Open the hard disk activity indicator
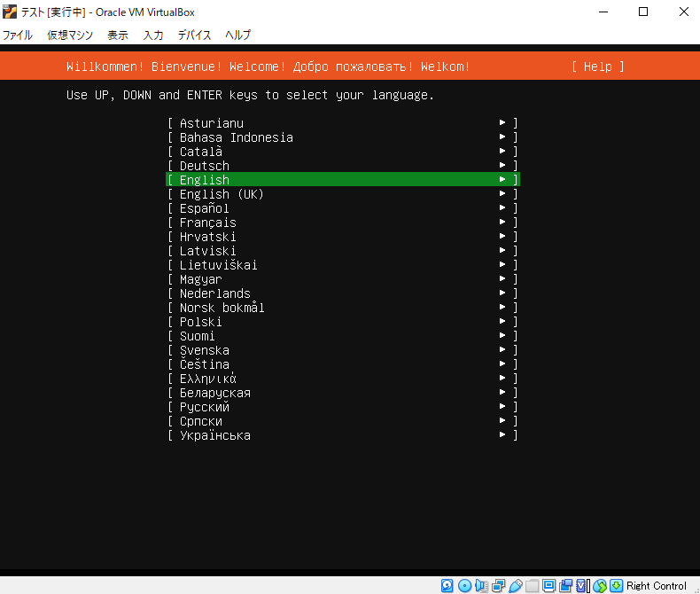Screen dimensions: 700x594 (x=447, y=585)
